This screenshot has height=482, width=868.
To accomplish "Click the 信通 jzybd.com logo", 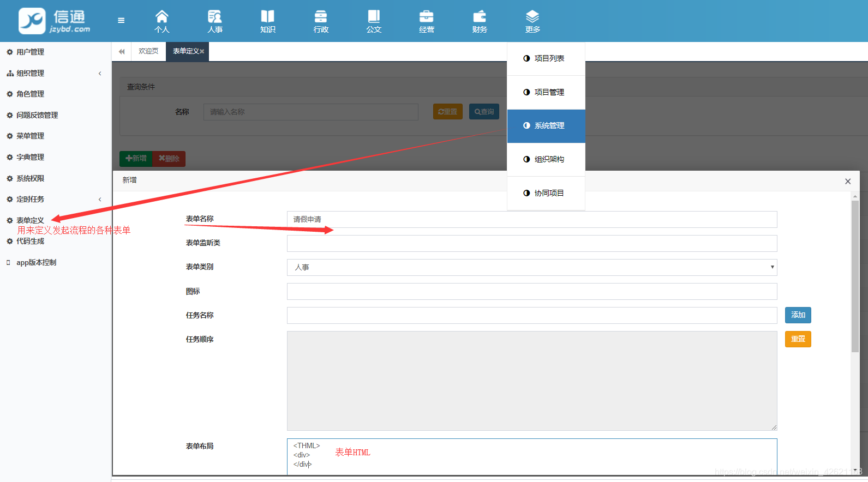I will point(55,21).
